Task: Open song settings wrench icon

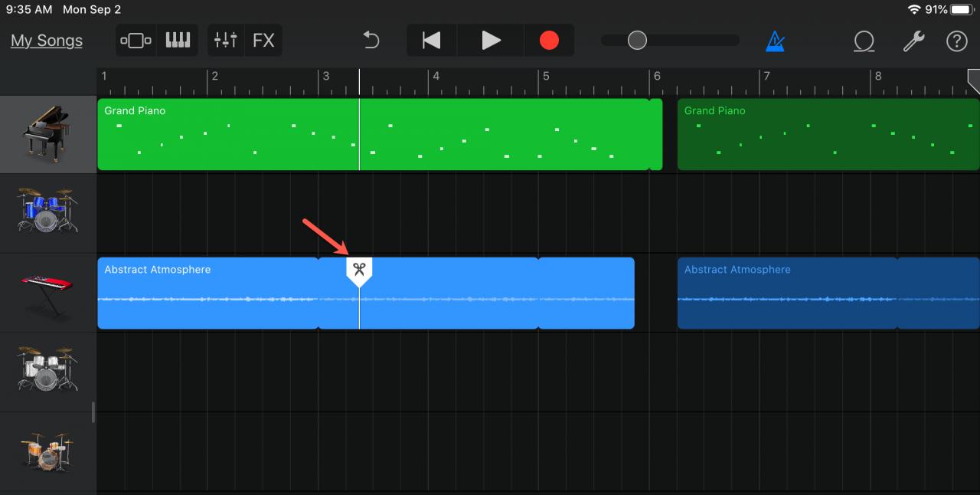Action: [913, 41]
